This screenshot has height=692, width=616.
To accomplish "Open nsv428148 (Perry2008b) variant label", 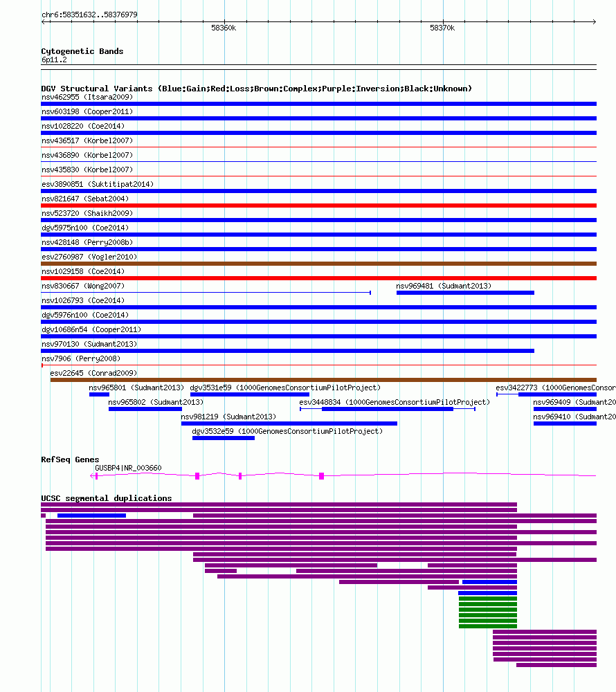I will [87, 242].
